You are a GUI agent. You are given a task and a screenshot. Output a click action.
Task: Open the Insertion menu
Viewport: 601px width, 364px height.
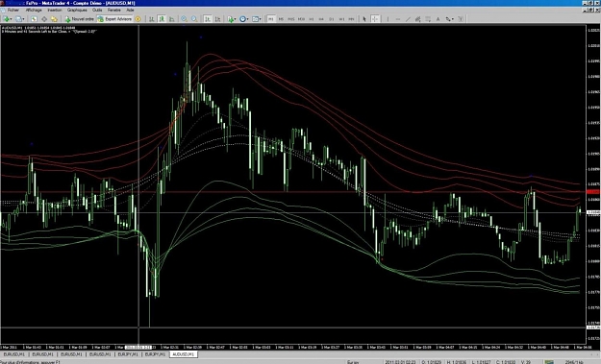pos(55,10)
